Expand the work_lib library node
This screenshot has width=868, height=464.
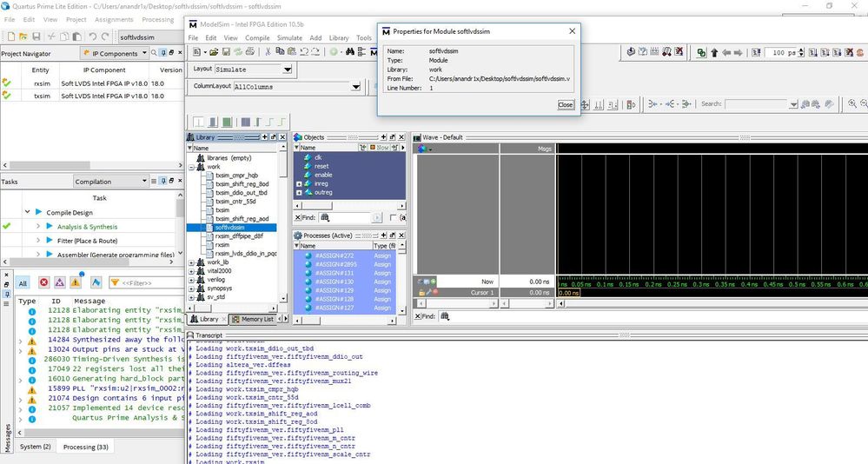pos(192,262)
